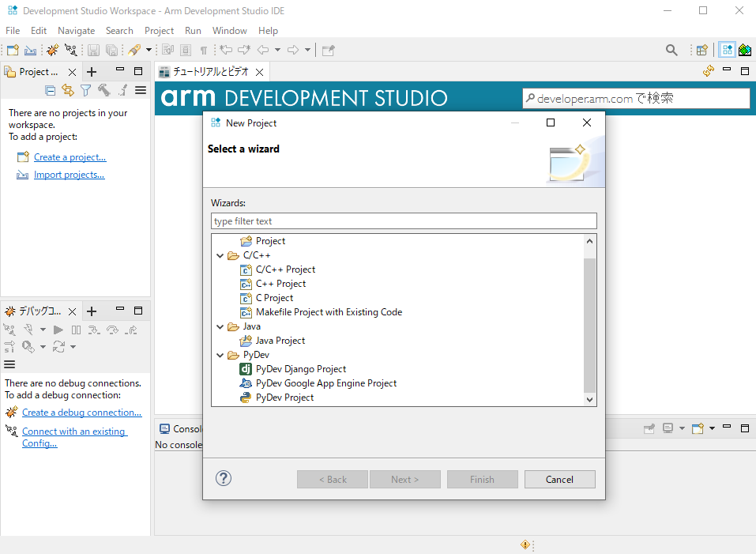
Task: Close the Project Explorer tab
Action: pyautogui.click(x=73, y=72)
